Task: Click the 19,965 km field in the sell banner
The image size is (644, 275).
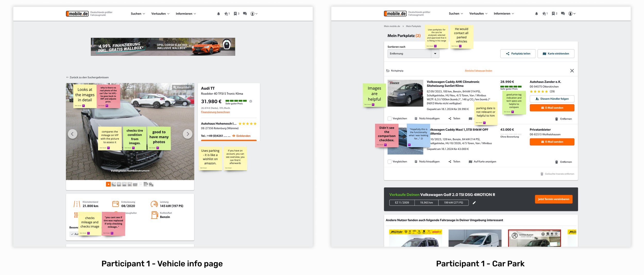Action: pos(426,203)
